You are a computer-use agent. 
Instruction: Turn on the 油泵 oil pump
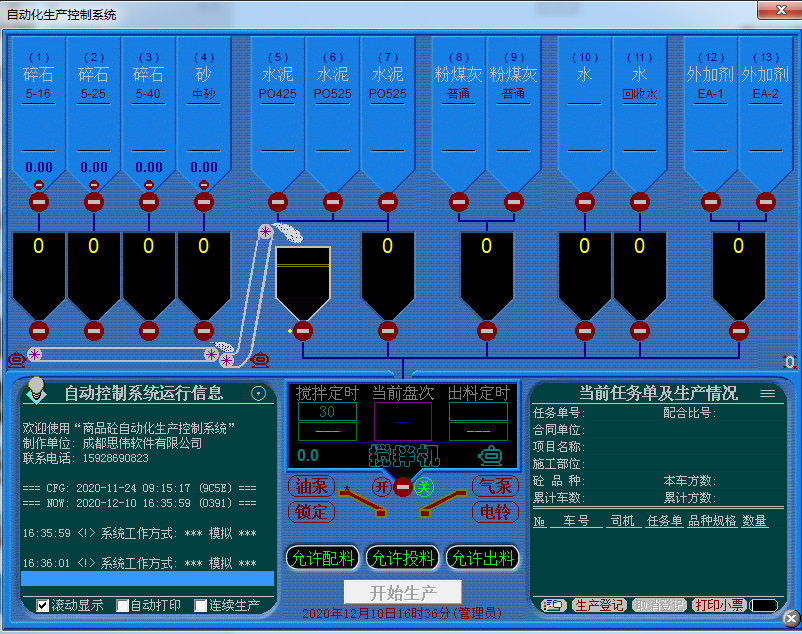coord(311,486)
